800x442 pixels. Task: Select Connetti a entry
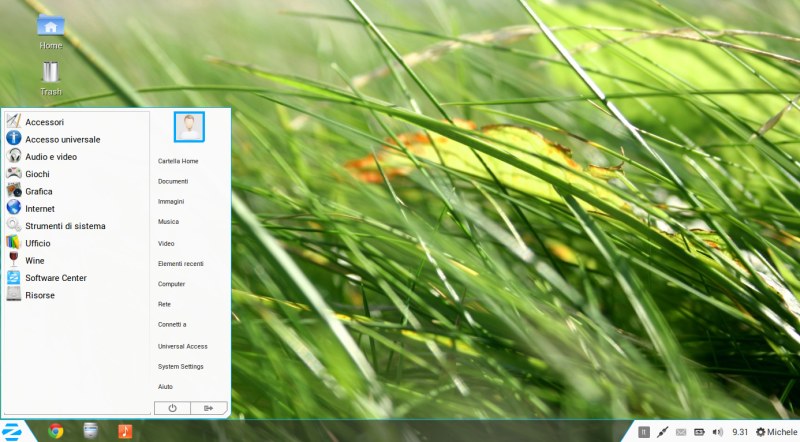pyautogui.click(x=172, y=325)
